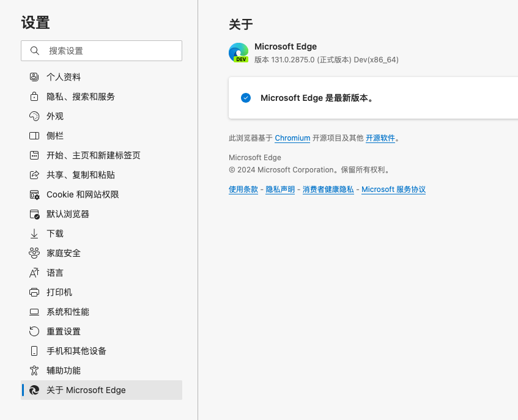The image size is (518, 420).
Task: Click the default browser icon beside 默认浏览器
Action: [x=34, y=214]
